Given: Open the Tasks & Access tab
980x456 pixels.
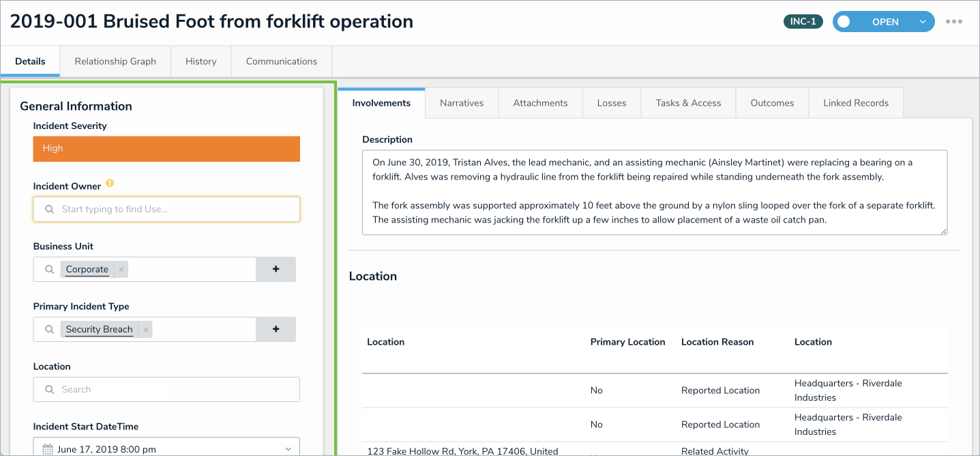Looking at the screenshot, I should 688,103.
